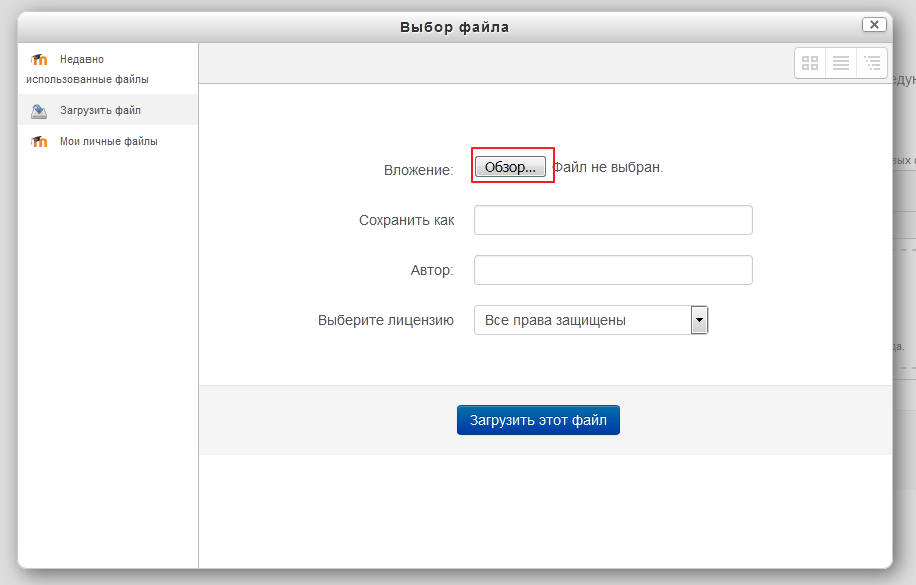Click the Выбор файла dialog title bar
This screenshot has width=916, height=585.
pyautogui.click(x=454, y=27)
